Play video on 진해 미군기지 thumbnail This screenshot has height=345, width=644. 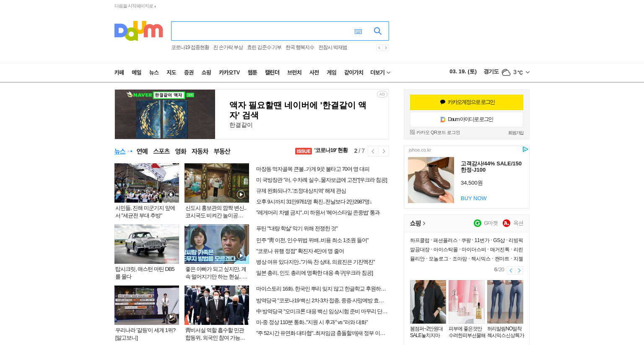[x=171, y=194]
